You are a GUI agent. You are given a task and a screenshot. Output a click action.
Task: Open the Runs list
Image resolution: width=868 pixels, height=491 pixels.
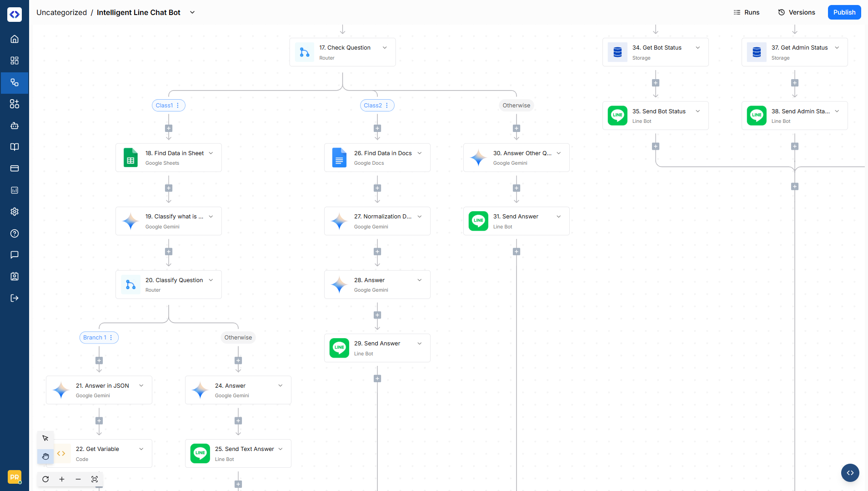746,12
